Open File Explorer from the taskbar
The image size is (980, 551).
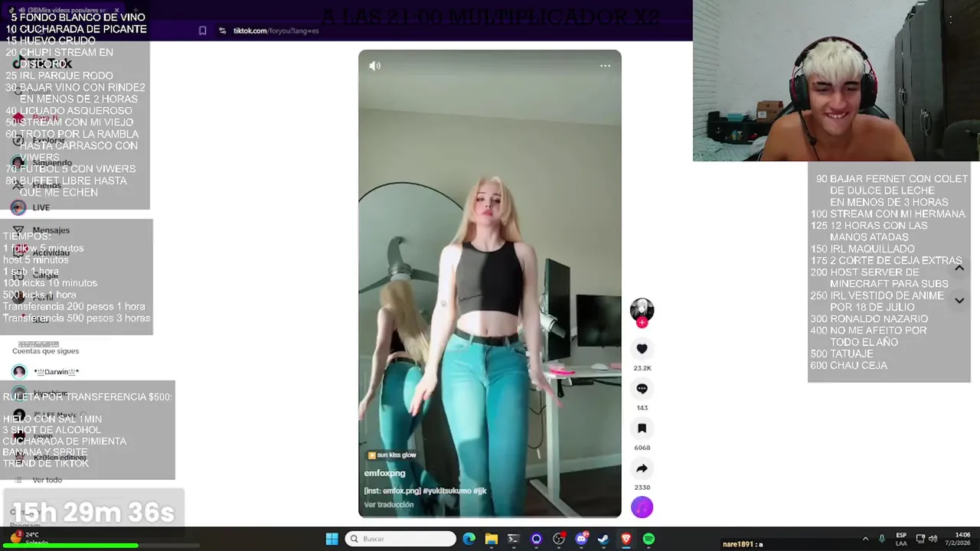point(492,539)
